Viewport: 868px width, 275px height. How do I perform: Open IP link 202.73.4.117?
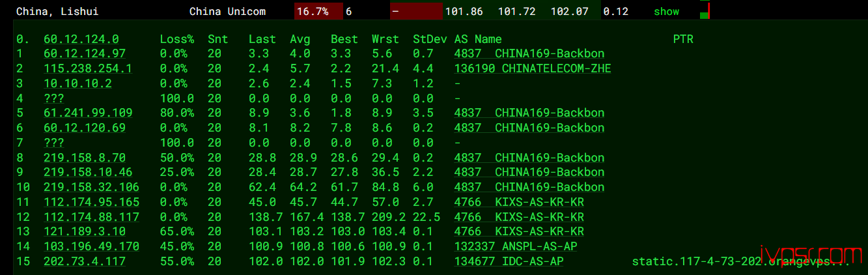[x=85, y=261]
